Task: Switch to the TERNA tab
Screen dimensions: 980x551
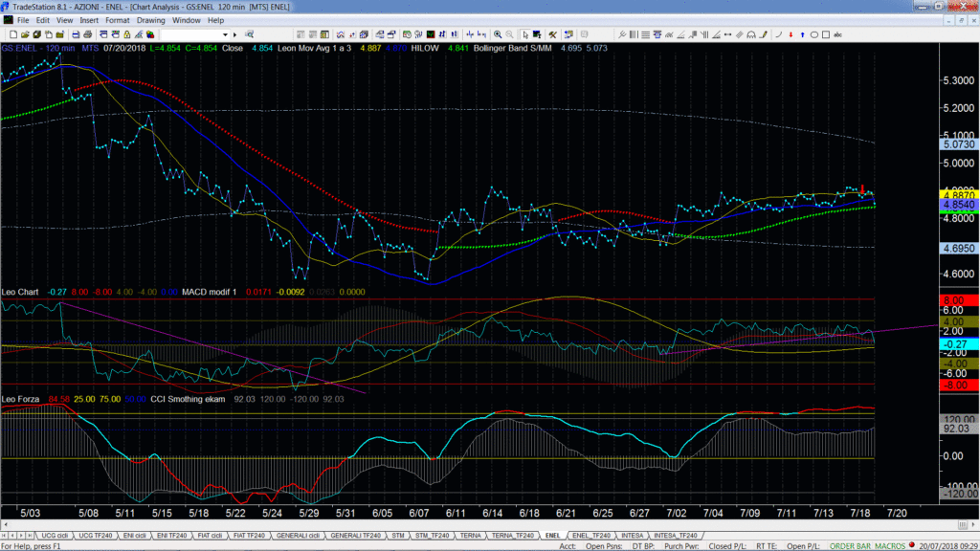Action: (x=471, y=536)
